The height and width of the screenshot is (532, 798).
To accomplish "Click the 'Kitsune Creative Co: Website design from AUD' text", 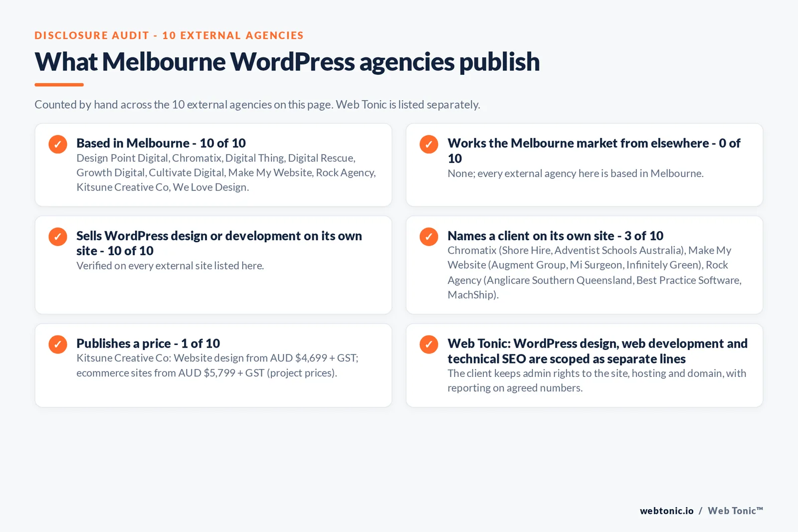I will click(x=217, y=365).
